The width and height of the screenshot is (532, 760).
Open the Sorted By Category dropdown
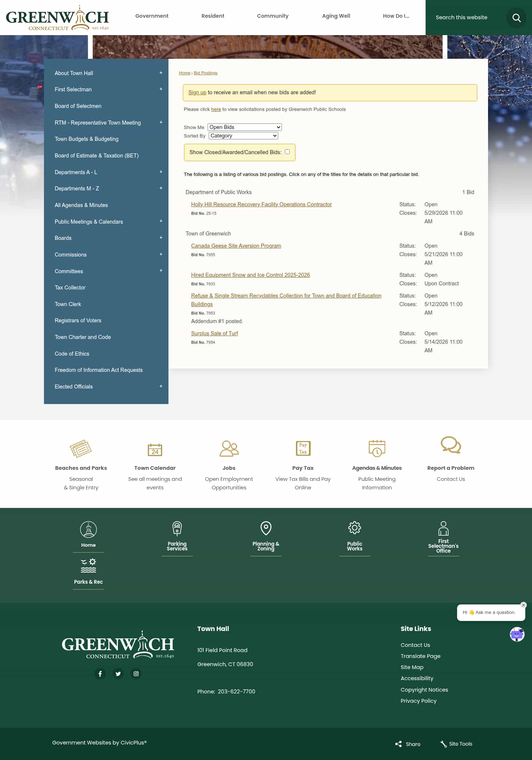(243, 136)
